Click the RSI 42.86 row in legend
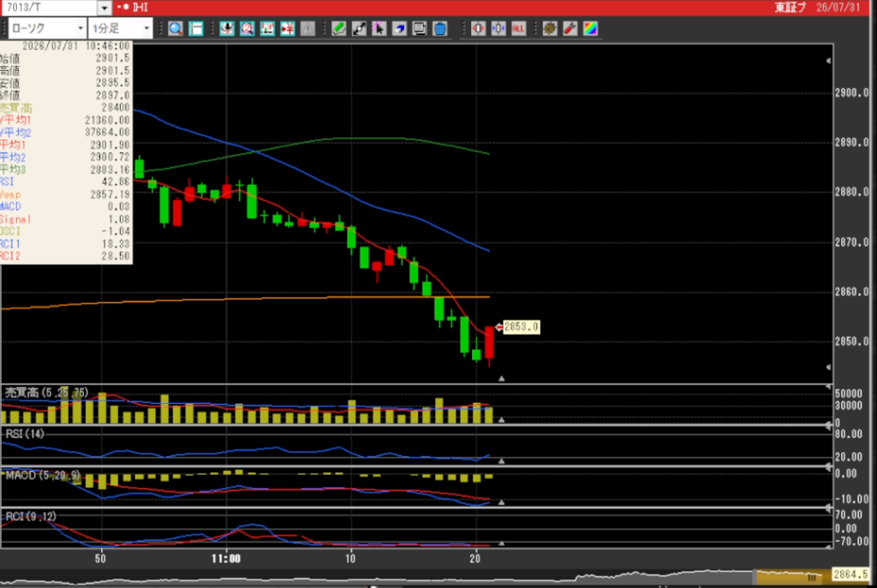The image size is (877, 588). 65,182
